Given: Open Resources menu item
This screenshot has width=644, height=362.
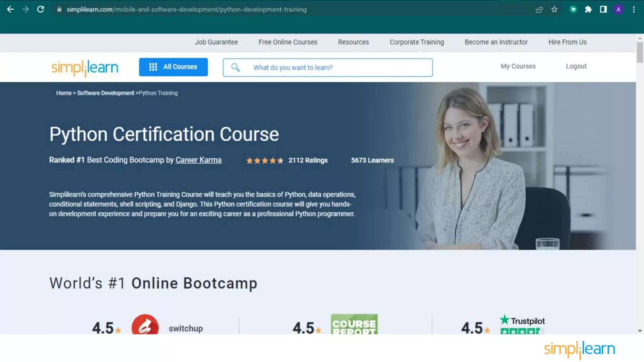Looking at the screenshot, I should tap(353, 42).
